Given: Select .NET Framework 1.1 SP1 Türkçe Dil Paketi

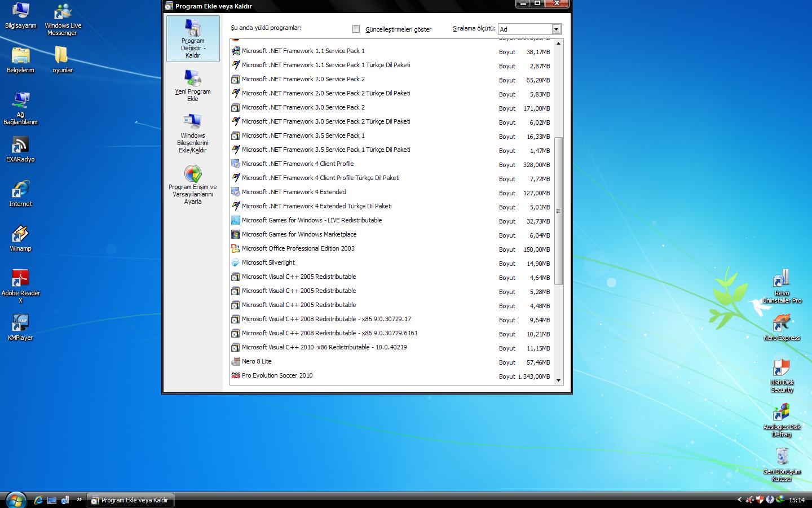Looking at the screenshot, I should [x=391, y=65].
